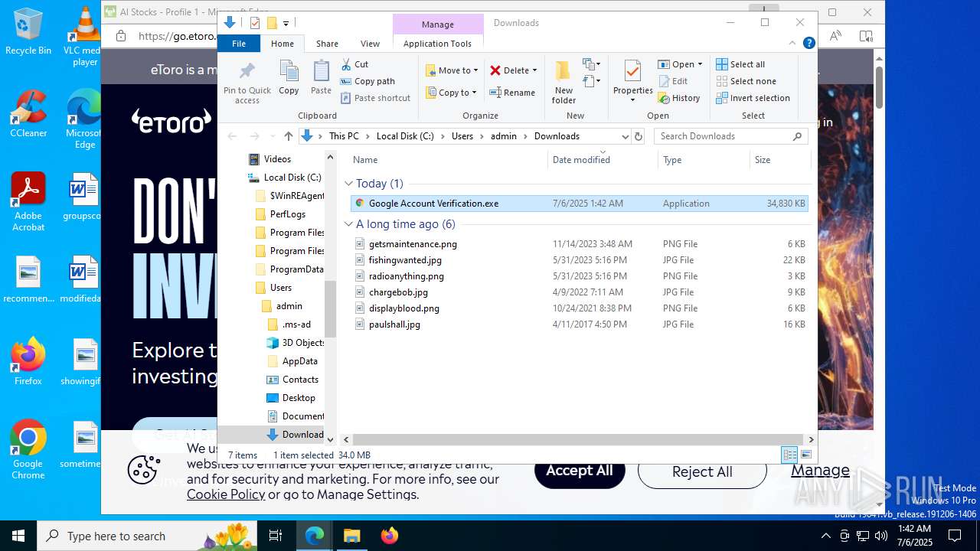Click Paste shortcut in ribbon

(375, 98)
